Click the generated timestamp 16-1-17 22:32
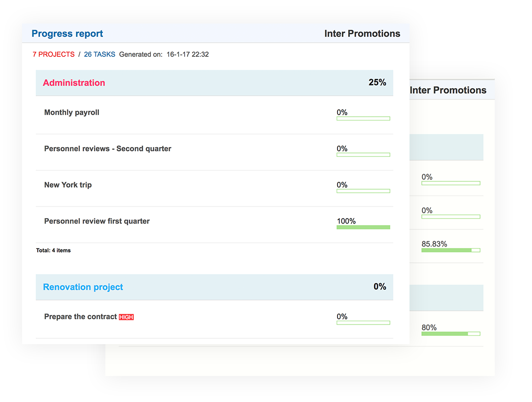This screenshot has width=532, height=402. tap(187, 54)
